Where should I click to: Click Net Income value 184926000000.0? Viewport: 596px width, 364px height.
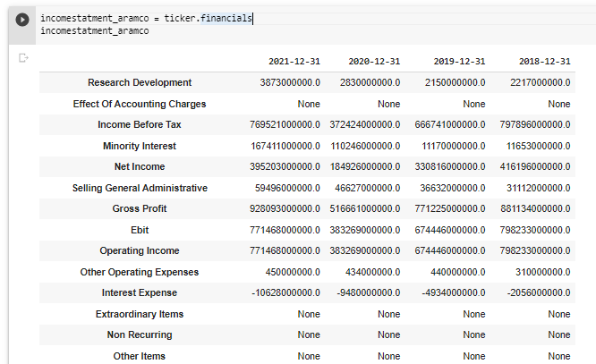click(x=365, y=166)
